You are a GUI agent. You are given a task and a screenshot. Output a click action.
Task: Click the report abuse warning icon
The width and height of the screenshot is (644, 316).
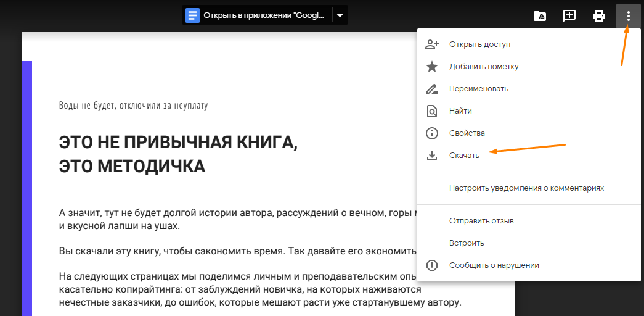432,265
